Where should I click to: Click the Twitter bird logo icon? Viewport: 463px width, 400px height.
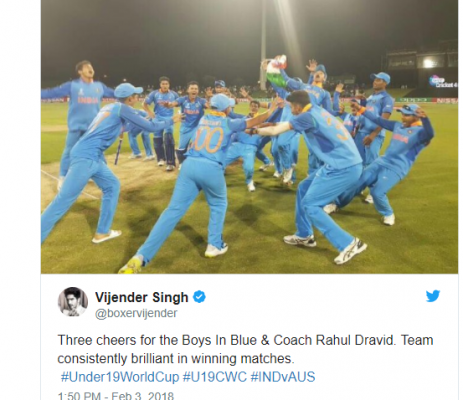point(433,296)
